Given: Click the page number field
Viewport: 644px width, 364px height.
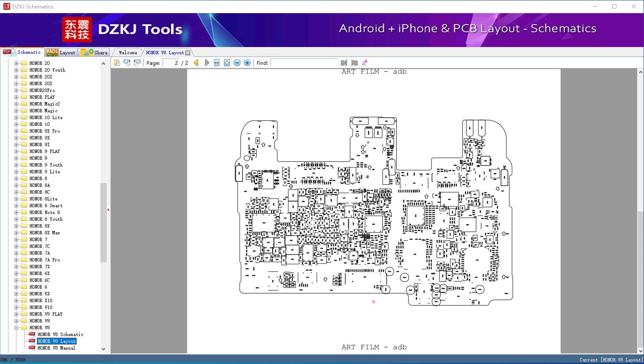Looking at the screenshot, I should 171,63.
